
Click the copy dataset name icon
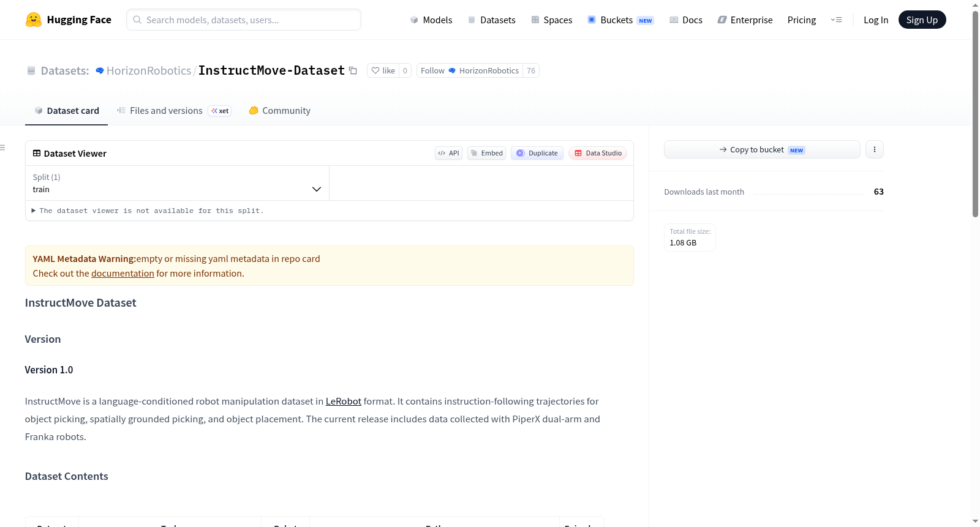coord(353,70)
